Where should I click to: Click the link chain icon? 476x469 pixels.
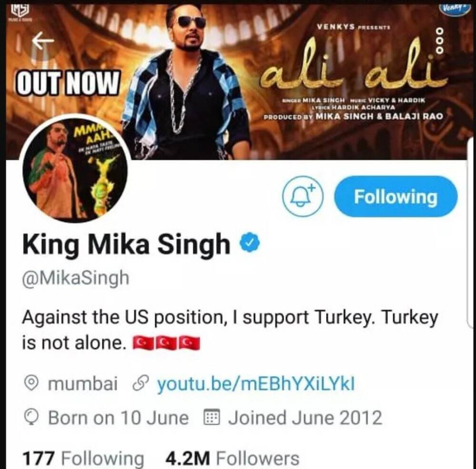[x=141, y=384]
